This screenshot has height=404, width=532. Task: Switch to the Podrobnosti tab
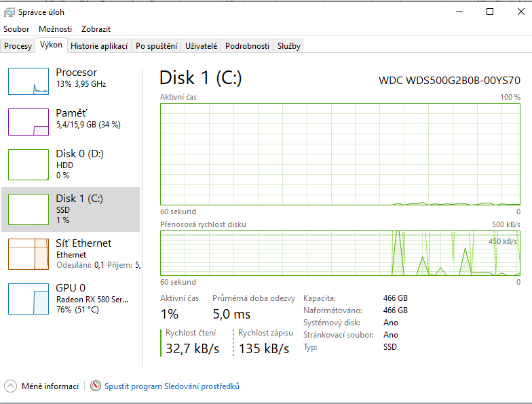tap(247, 46)
